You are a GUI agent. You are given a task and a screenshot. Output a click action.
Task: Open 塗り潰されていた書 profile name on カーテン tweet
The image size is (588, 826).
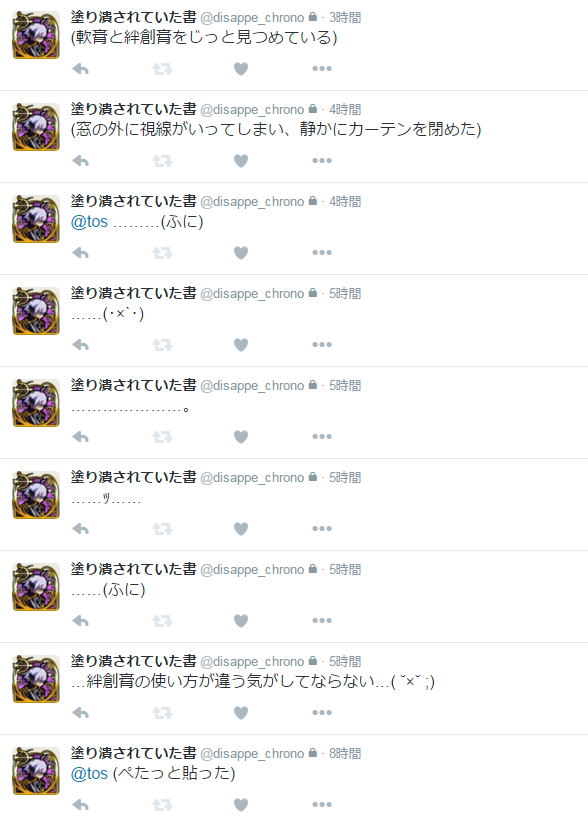point(134,109)
